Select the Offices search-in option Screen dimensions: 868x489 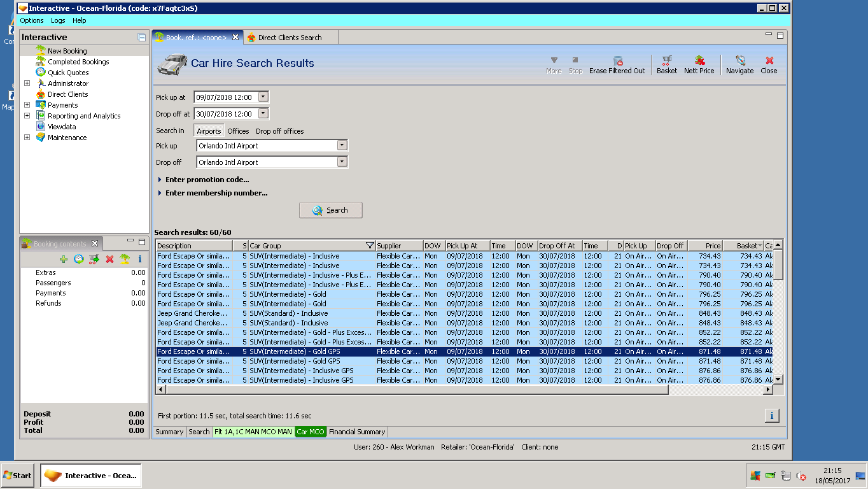tap(238, 131)
